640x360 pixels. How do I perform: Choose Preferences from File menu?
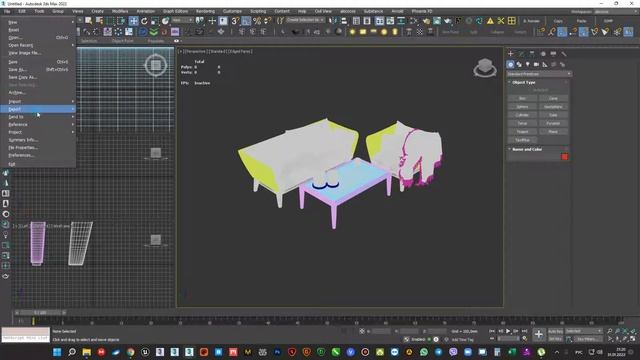[x=38, y=156]
